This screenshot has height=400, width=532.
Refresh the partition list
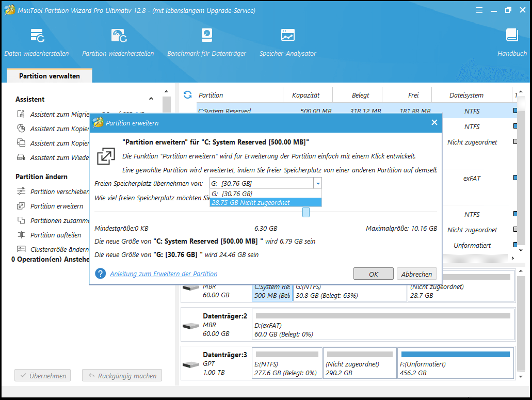click(188, 94)
